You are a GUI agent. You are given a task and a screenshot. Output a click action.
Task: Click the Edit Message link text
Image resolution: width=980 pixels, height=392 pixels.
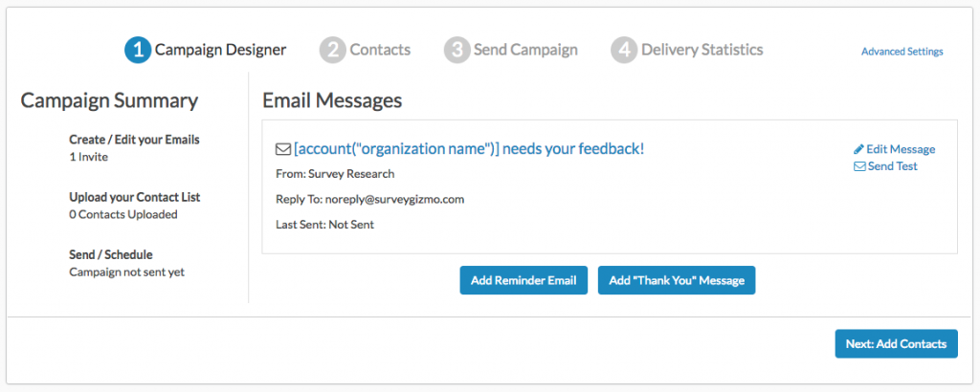point(901,149)
